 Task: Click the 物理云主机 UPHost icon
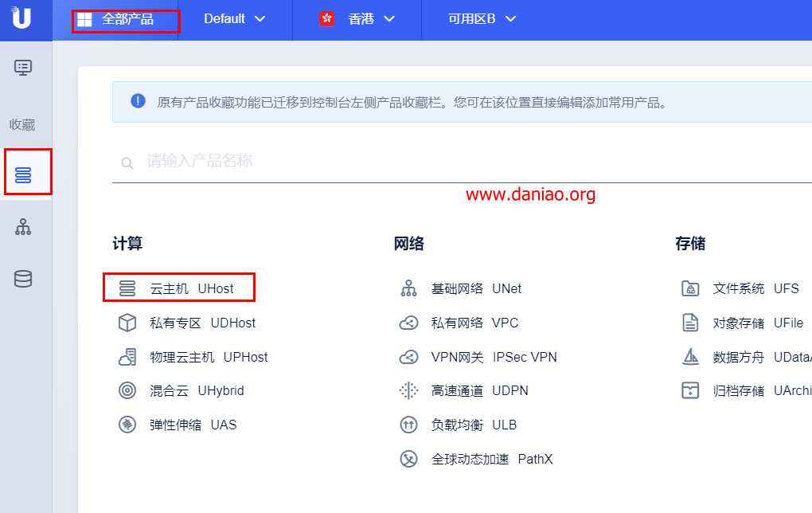point(127,357)
